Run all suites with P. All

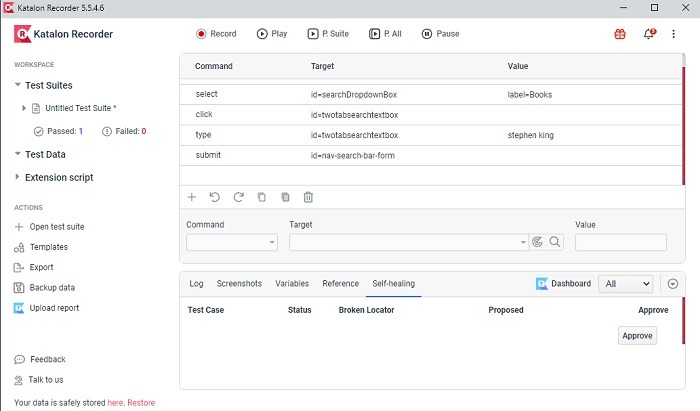pyautogui.click(x=385, y=34)
